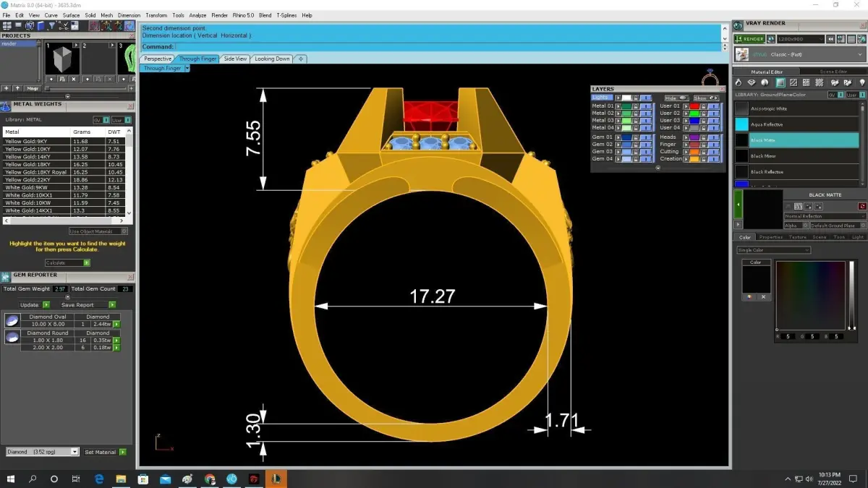Save project slot 1 with floppy icon
Image resolution: width=868 pixels, height=488 pixels.
tap(62, 79)
